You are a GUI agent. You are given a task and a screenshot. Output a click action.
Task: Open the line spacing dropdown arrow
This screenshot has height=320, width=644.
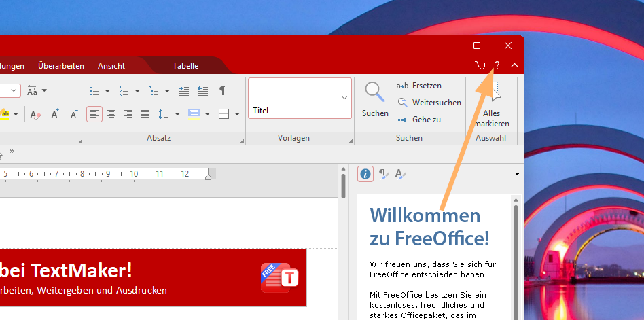point(177,113)
